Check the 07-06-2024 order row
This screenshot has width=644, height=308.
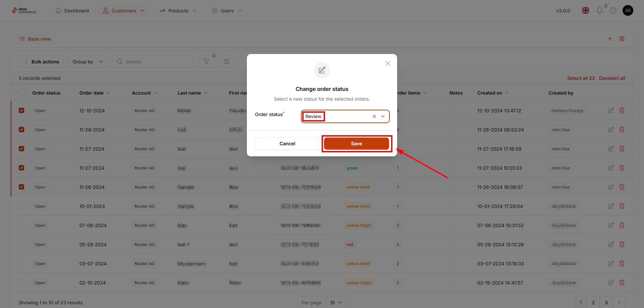coord(21,225)
